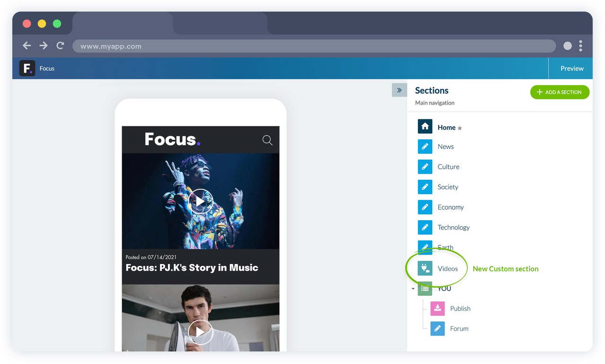Click the Home section house icon
The image size is (605, 364).
tap(425, 126)
